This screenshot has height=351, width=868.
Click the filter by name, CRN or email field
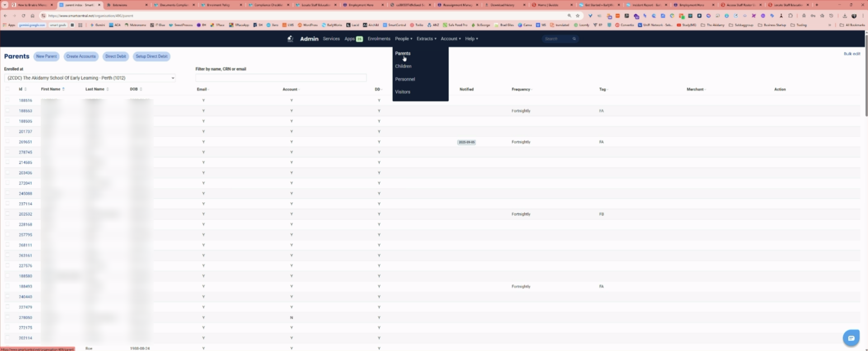point(281,78)
